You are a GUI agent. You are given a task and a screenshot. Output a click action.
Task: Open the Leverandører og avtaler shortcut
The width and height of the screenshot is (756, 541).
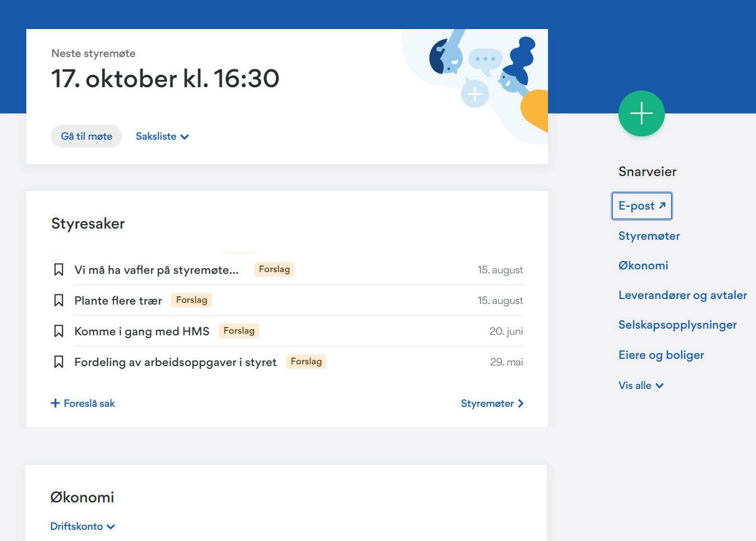[683, 295]
